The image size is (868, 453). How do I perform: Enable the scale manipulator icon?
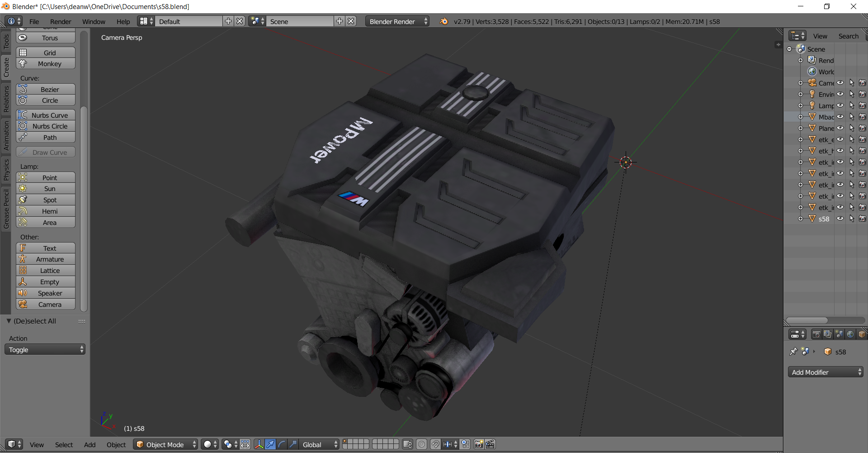click(x=293, y=444)
